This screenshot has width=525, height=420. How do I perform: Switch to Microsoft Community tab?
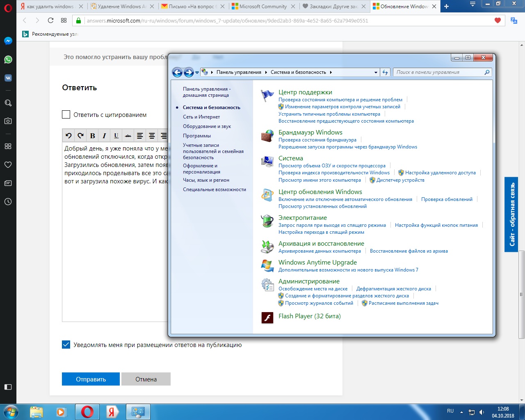264,6
